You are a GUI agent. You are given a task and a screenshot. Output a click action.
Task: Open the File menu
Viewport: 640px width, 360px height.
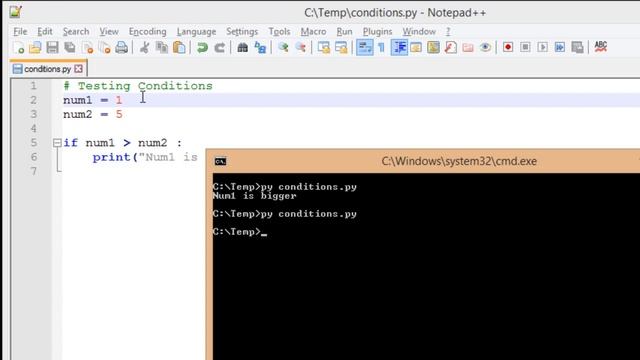click(x=20, y=31)
